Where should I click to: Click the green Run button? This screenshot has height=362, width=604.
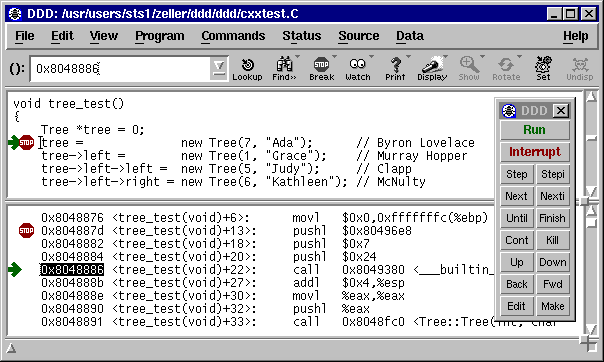point(535,130)
